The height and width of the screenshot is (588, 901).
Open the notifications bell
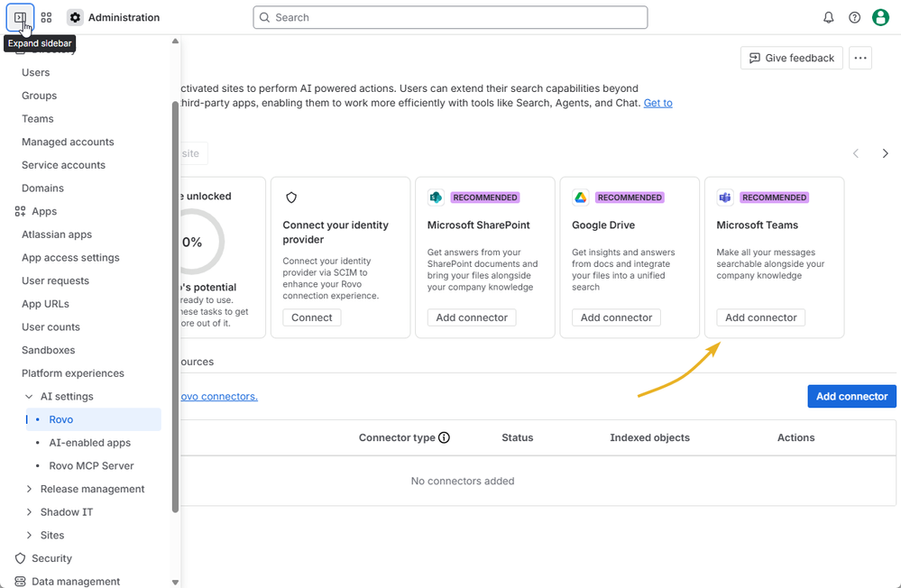829,17
